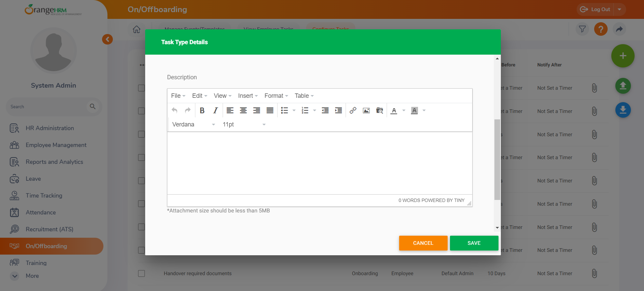
Task: Check the second task row checkbox
Action: click(x=141, y=111)
